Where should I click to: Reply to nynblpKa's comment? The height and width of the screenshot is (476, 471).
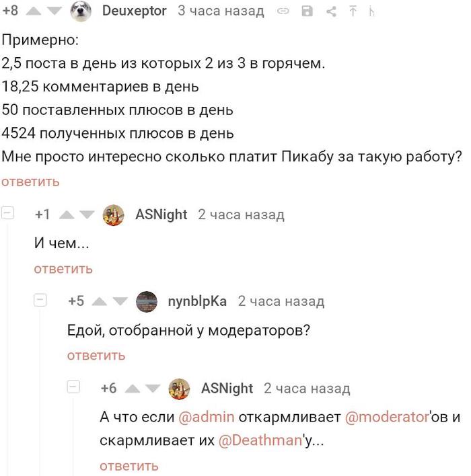coord(96,355)
